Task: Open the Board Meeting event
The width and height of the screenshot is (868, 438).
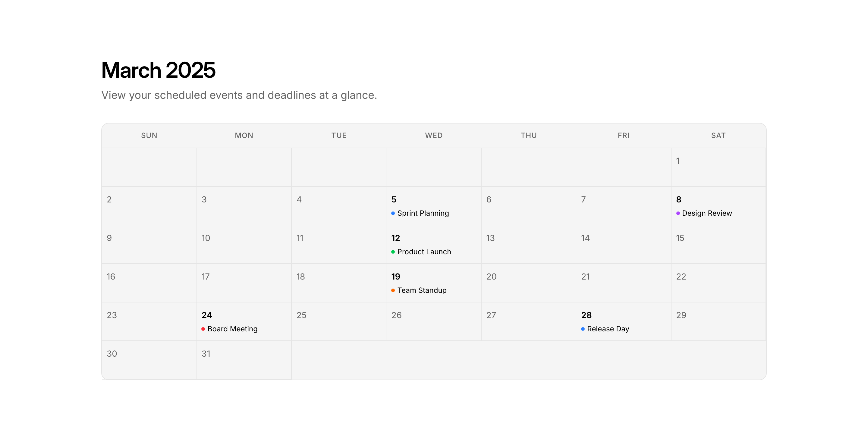Action: (x=232, y=329)
